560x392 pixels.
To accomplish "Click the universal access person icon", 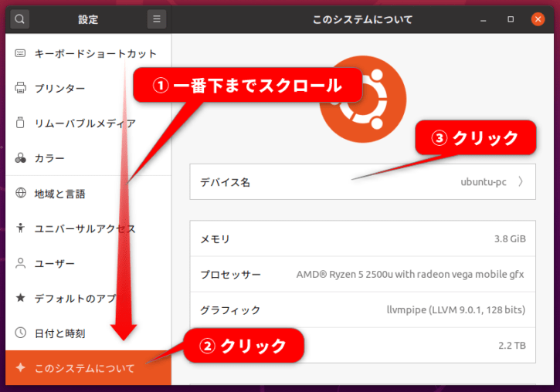I will pyautogui.click(x=20, y=228).
